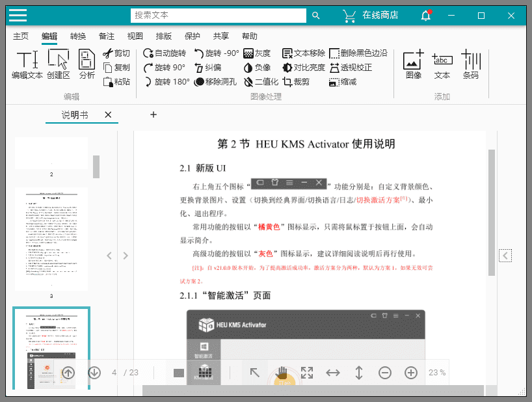Expand thumbnail panel with right chevron
The image size is (532, 402).
click(x=126, y=256)
